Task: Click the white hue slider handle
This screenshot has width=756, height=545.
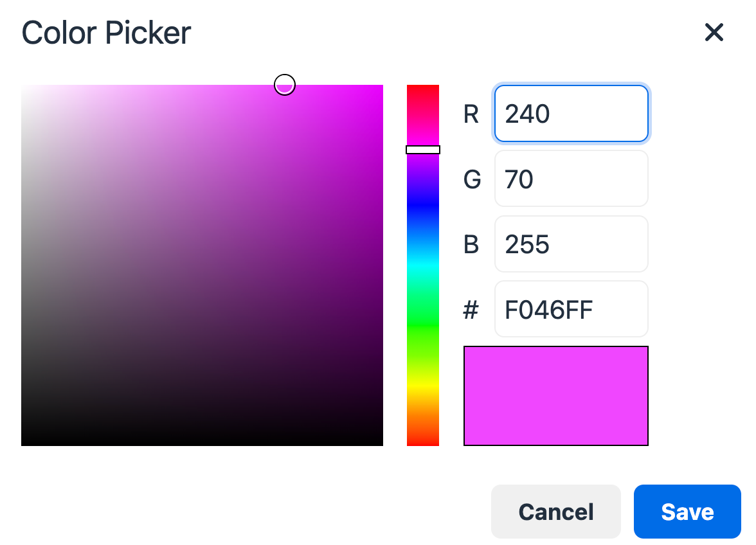Action: coord(423,150)
